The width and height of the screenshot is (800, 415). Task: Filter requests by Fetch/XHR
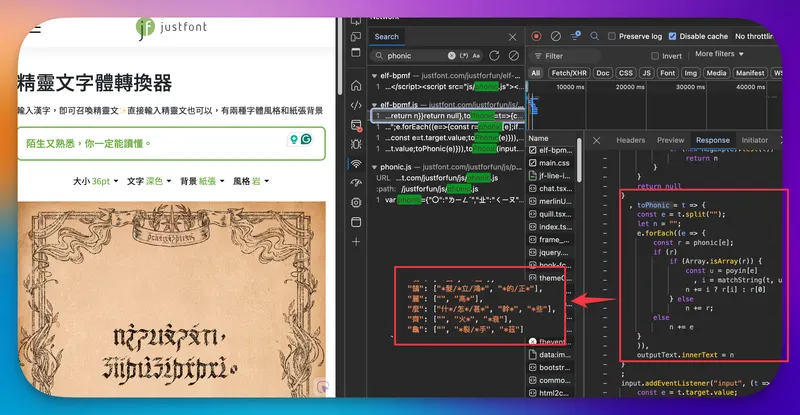click(569, 73)
